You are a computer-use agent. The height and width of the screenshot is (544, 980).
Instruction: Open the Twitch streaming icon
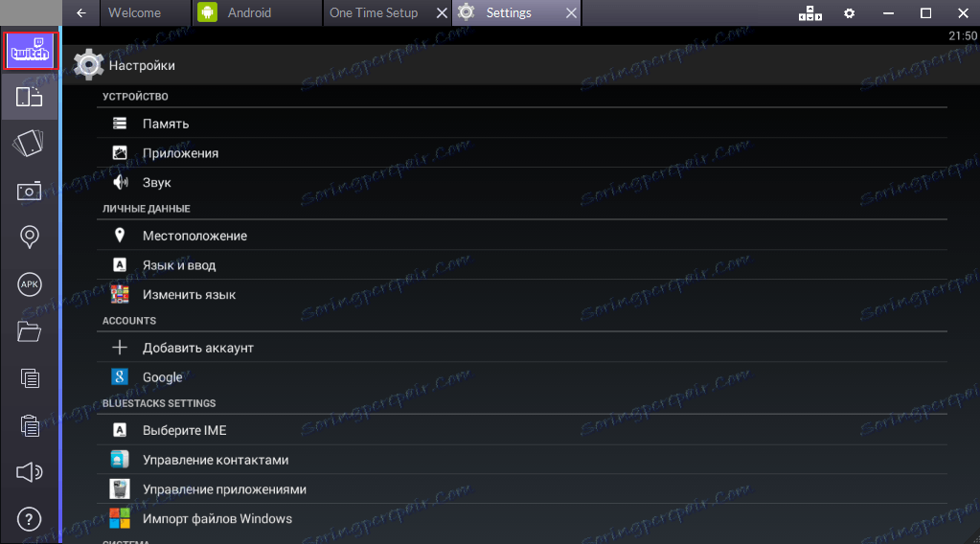pos(30,51)
